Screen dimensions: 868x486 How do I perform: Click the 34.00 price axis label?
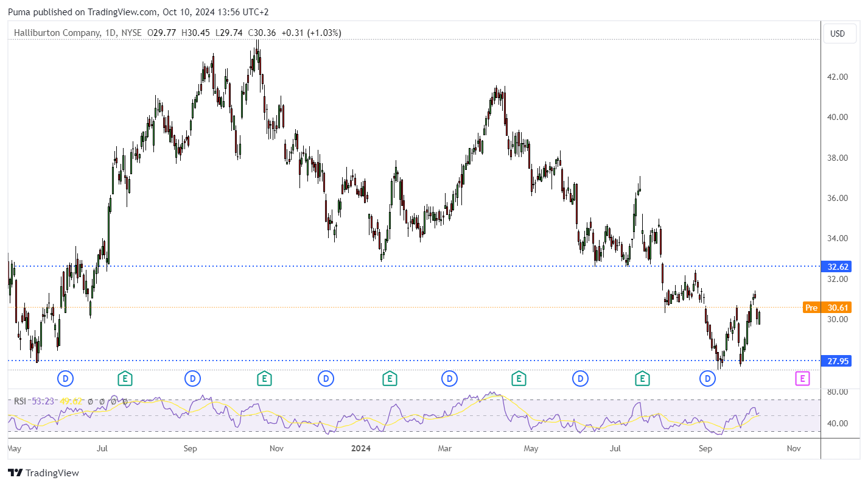pos(838,238)
